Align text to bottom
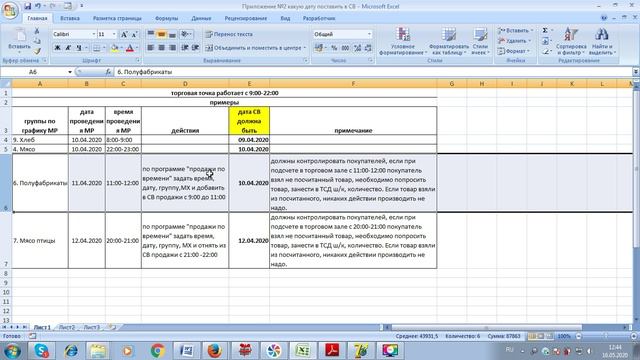Screen dimensions: 640x360 coord(172,34)
